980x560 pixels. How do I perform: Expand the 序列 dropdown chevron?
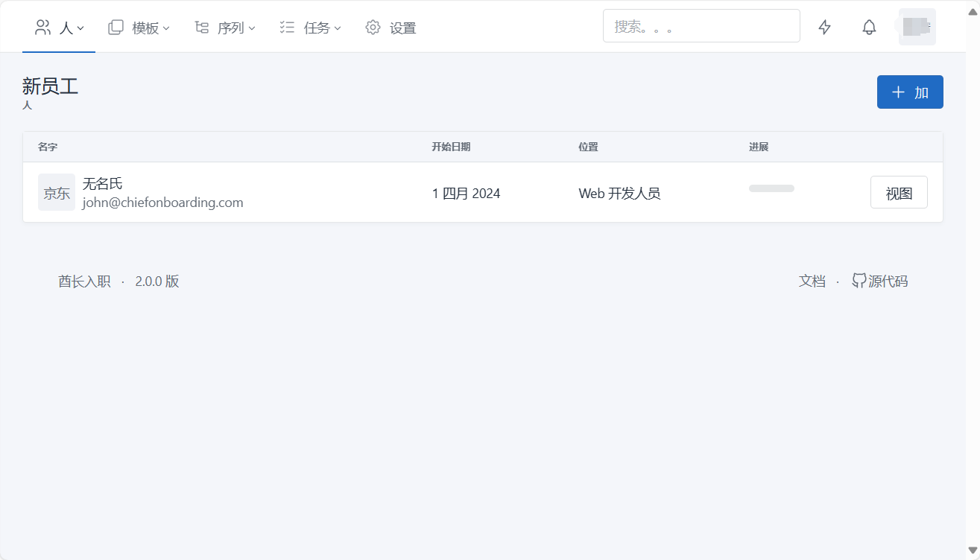[252, 28]
